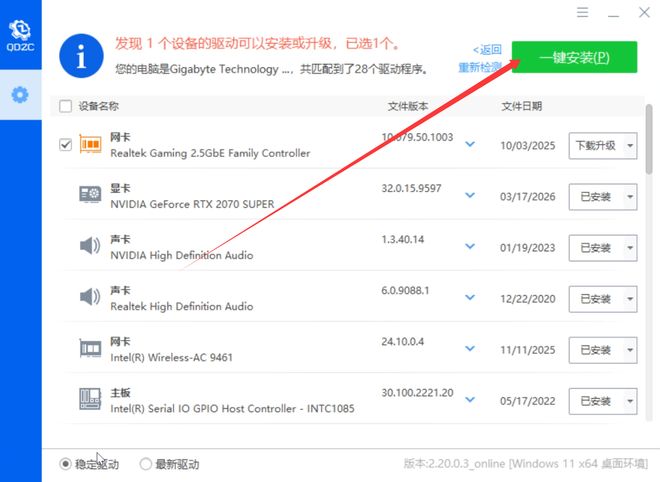Viewport: 660px width, 482px height.
Task: Click the blue info icon
Action: tap(81, 56)
